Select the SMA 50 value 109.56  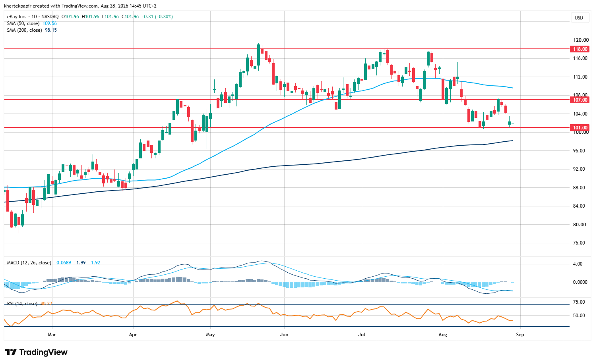coord(50,23)
